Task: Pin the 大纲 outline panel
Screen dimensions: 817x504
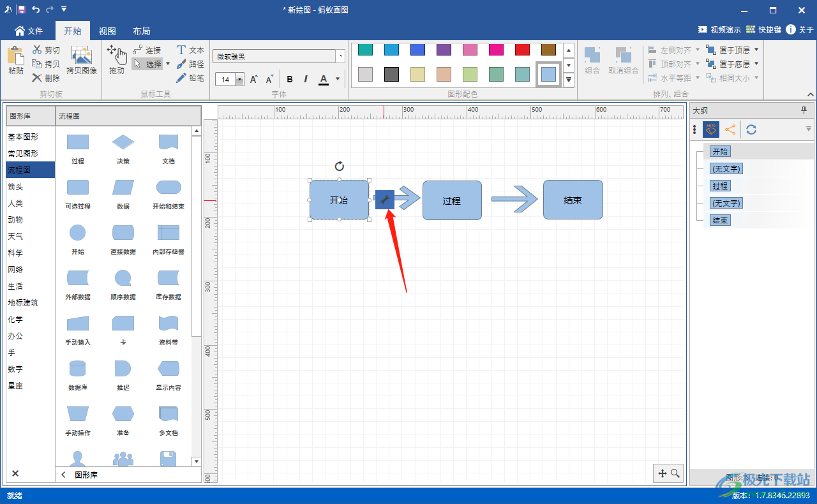Action: tap(804, 110)
